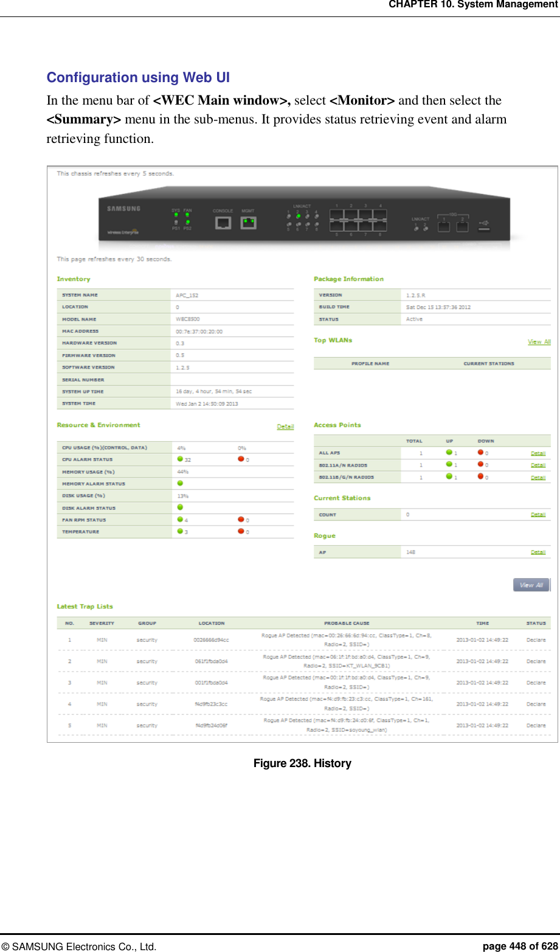Click the green CPU Alarm Status indicator
The width and height of the screenshot is (560, 952).
tap(179, 458)
